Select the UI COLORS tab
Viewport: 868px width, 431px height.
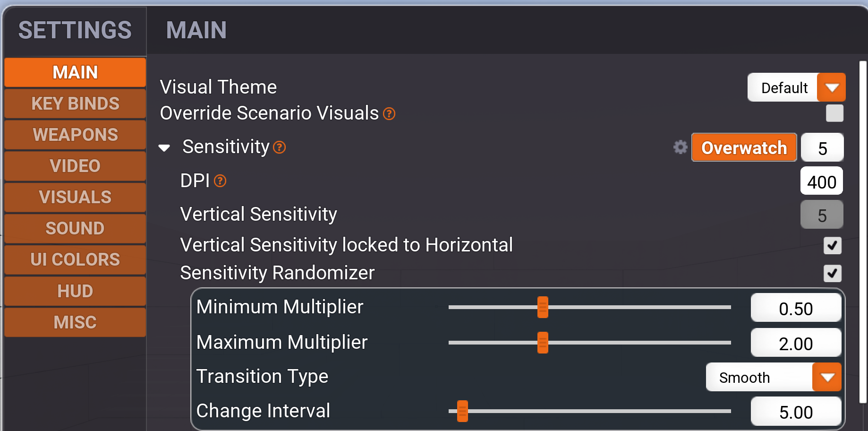[x=75, y=259]
